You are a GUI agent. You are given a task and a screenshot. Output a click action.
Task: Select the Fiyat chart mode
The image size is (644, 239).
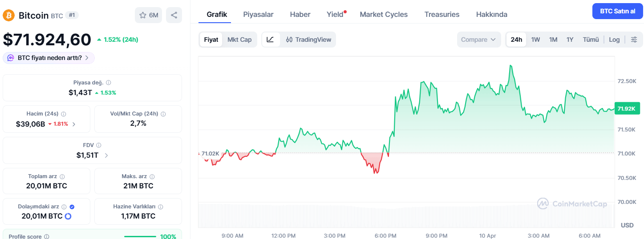(x=211, y=40)
